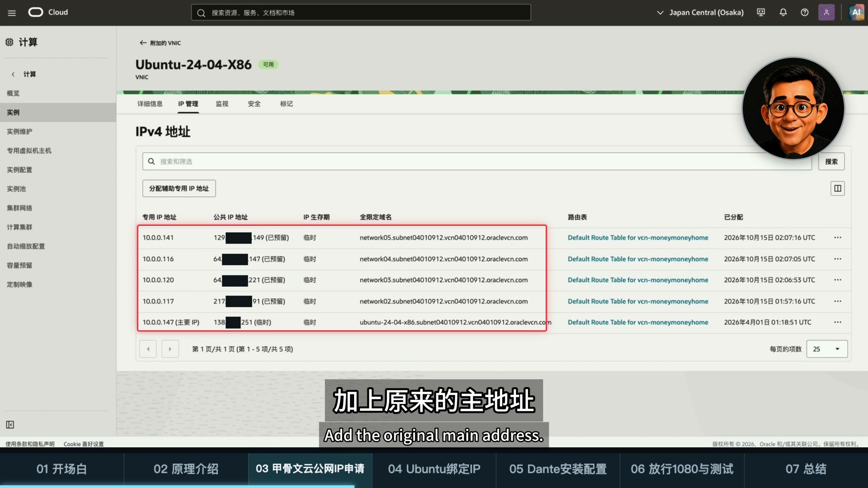
Task: Click the 搜索 button
Action: click(x=831, y=162)
